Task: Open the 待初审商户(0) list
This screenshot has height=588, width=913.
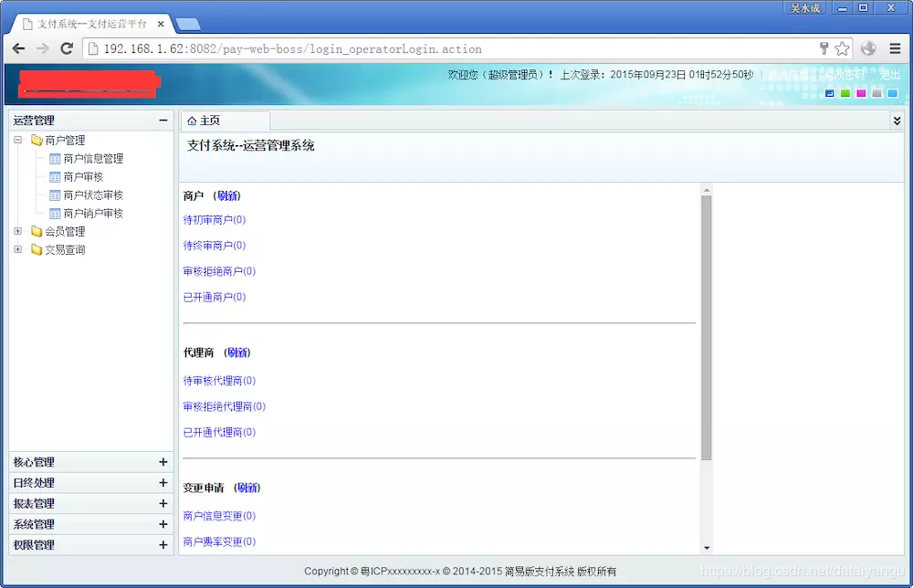Action: pos(213,219)
